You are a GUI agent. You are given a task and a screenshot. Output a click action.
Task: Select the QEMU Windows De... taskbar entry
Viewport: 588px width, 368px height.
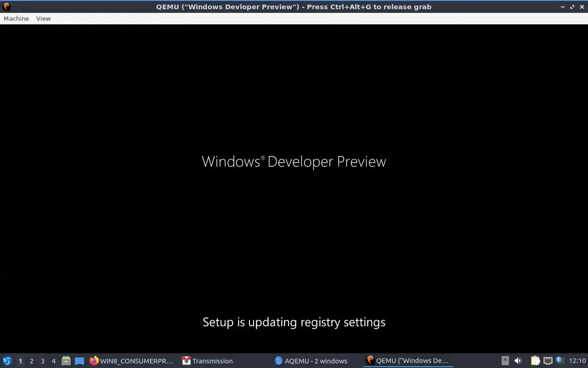408,361
